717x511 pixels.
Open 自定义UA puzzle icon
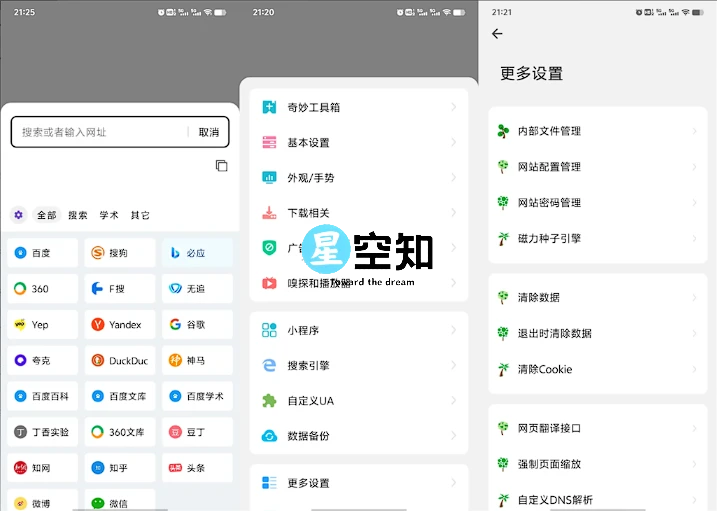click(x=269, y=400)
